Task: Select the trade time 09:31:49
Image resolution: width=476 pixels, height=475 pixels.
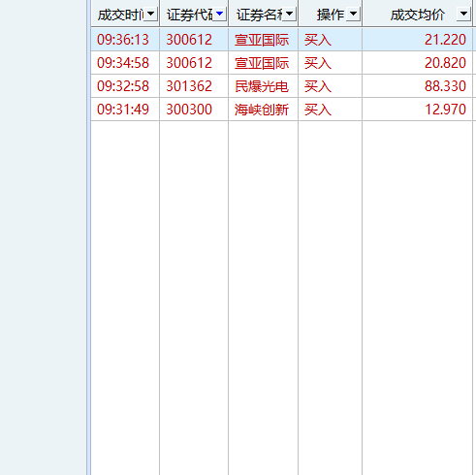Action: [123, 110]
